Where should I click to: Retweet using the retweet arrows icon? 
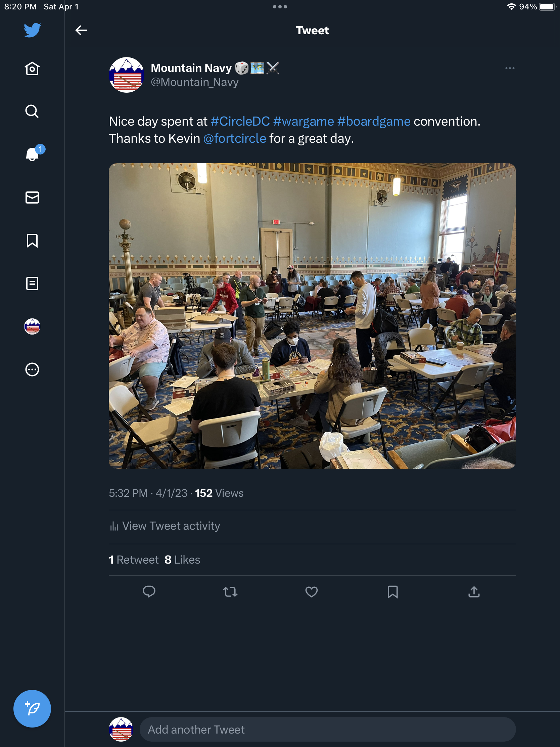click(230, 592)
